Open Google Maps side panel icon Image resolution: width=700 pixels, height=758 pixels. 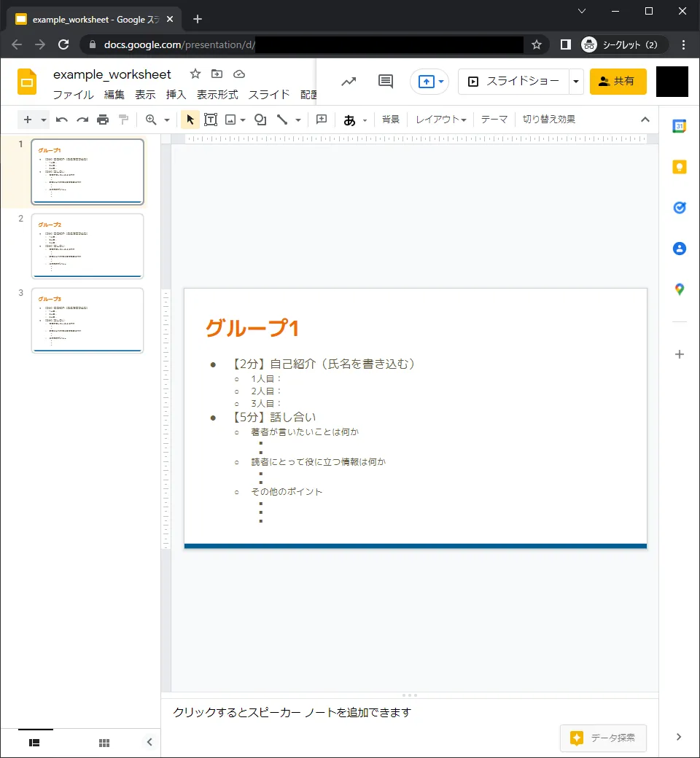pos(679,289)
